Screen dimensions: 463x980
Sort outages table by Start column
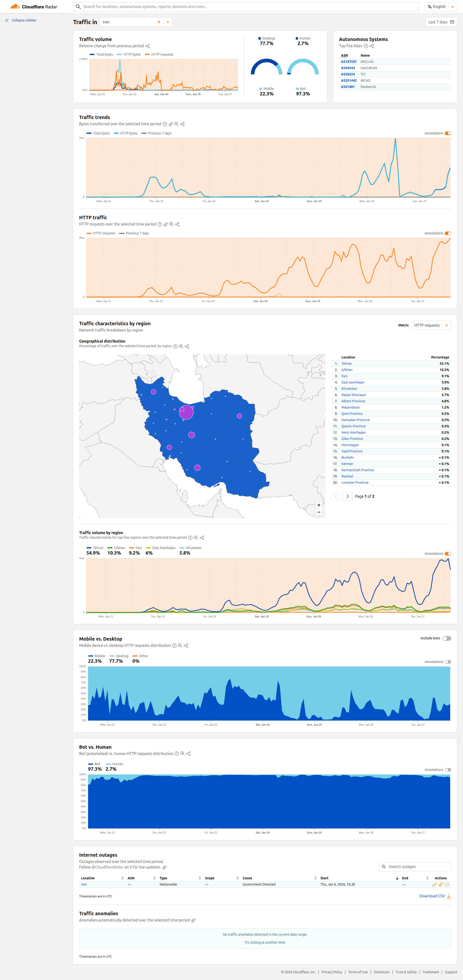pyautogui.click(x=324, y=878)
